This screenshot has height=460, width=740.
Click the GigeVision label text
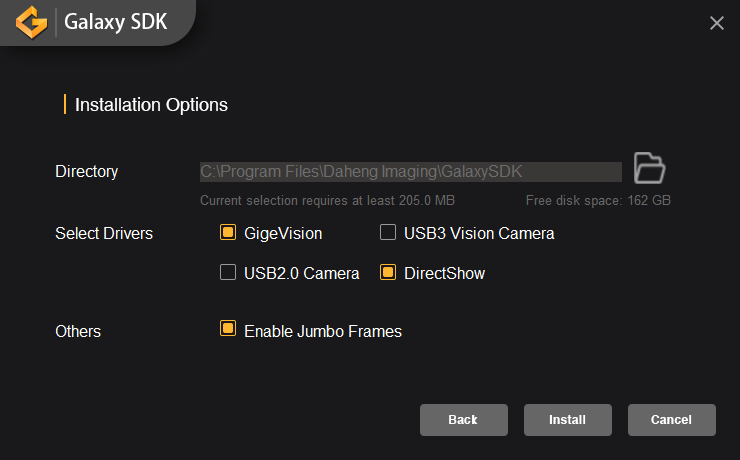[x=283, y=233]
